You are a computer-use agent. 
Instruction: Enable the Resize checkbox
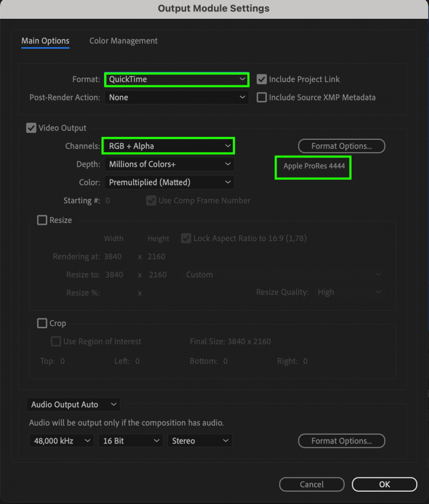[x=42, y=220]
